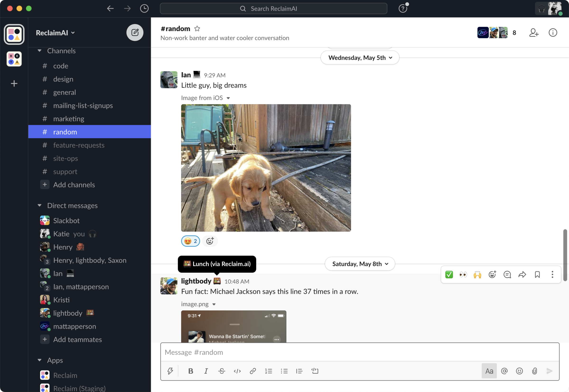Open the help question mark icon
The width and height of the screenshot is (569, 392).
403,9
